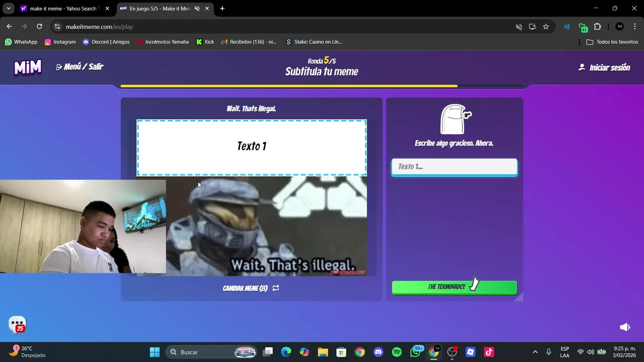Open the Stake: Casino en Lín... bookmark
This screenshot has width=644, height=362.
(314, 42)
